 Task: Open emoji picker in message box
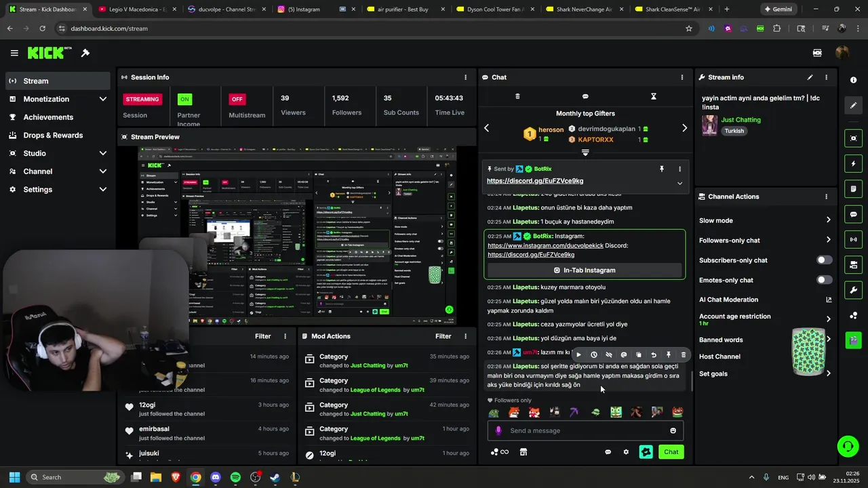click(x=673, y=430)
